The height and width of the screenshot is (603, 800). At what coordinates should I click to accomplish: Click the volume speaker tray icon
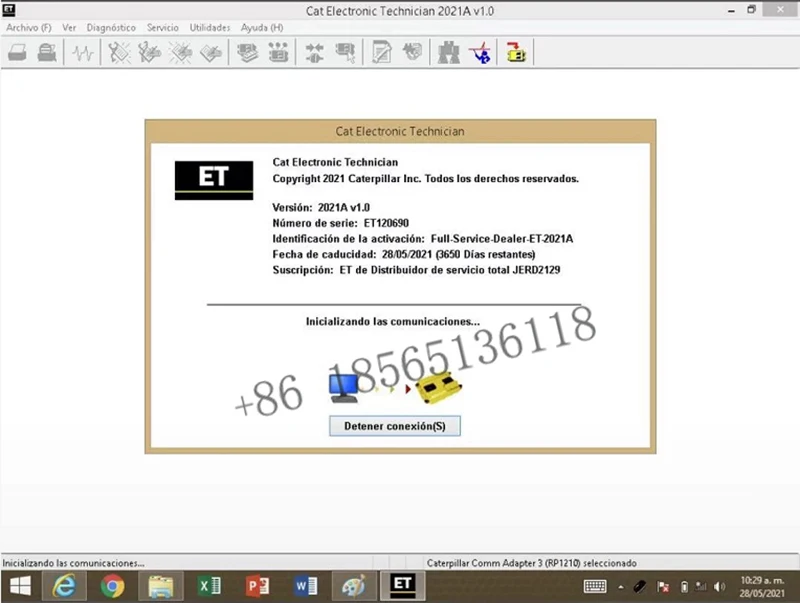point(719,587)
